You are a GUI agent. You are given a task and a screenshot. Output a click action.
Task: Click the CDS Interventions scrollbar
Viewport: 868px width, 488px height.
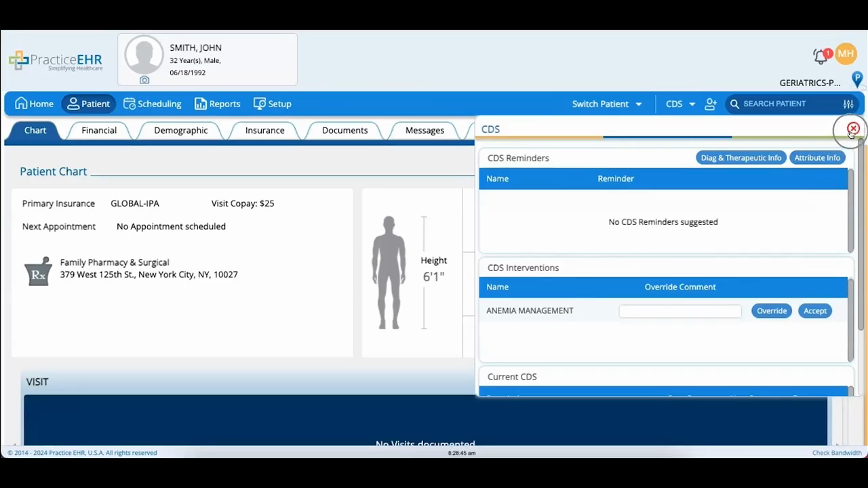click(x=850, y=319)
